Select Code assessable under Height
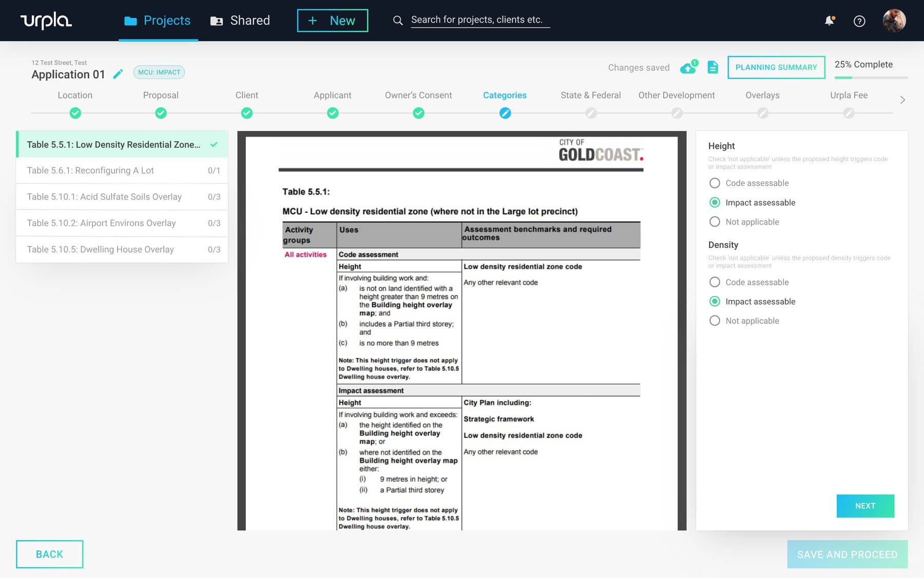The height and width of the screenshot is (578, 924). coord(715,183)
